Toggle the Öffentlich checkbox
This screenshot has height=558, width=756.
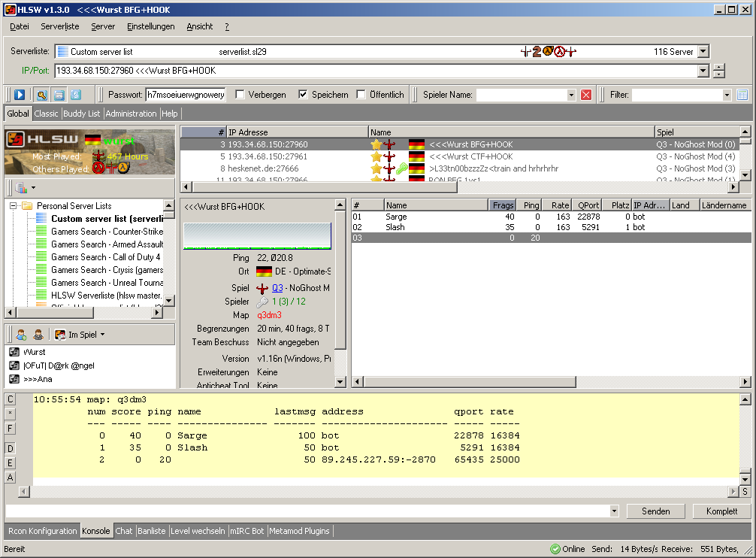coord(361,95)
